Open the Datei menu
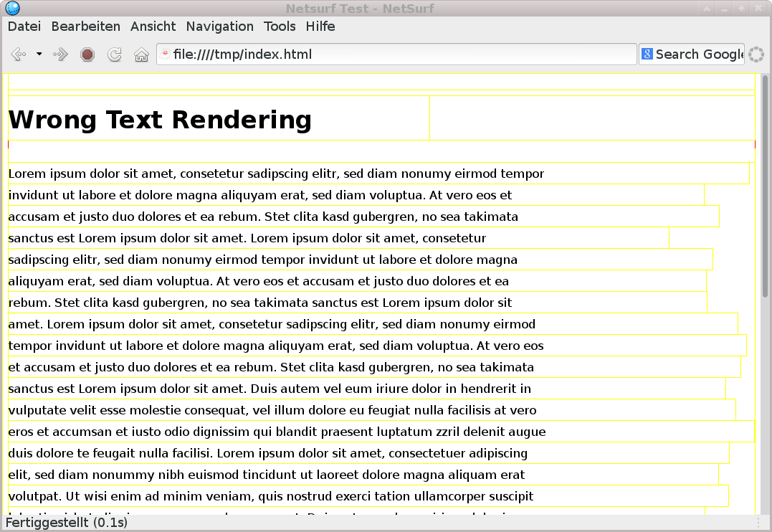Viewport: 772px width, 532px height. point(24,27)
